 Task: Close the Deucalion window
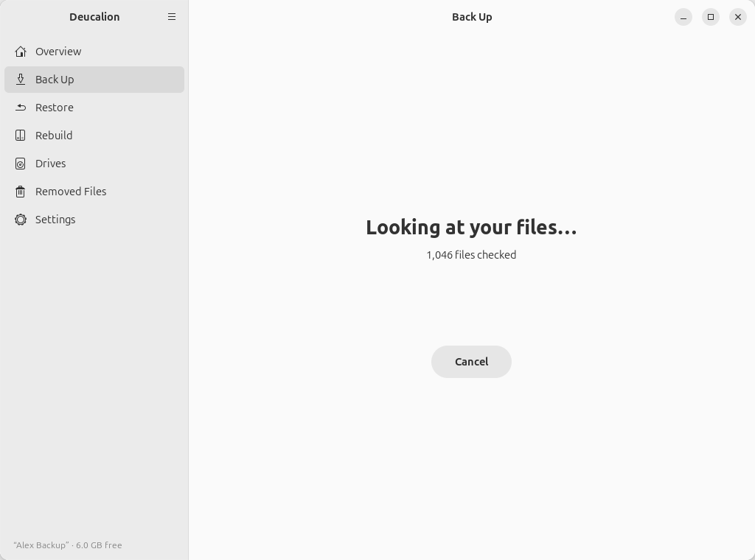(737, 17)
